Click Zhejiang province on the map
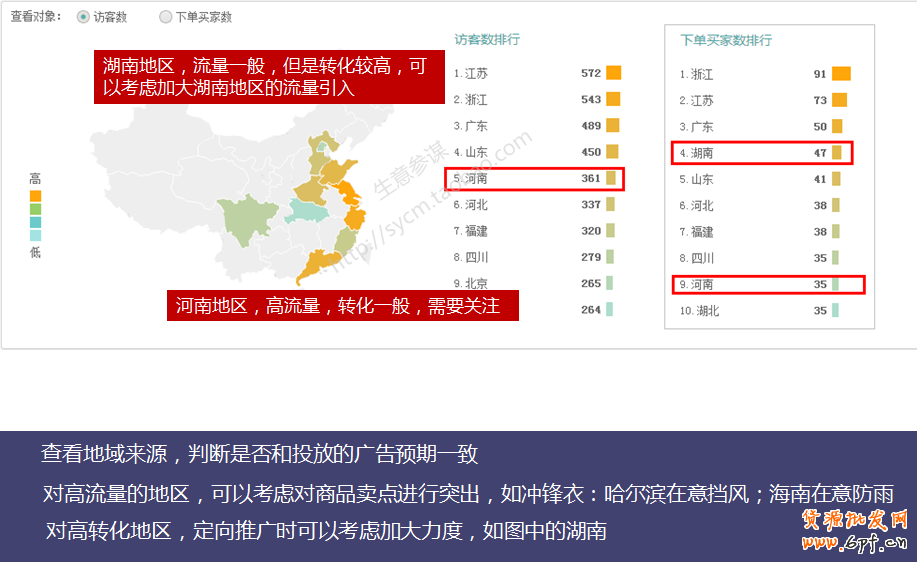This screenshot has width=917, height=564. 354,219
